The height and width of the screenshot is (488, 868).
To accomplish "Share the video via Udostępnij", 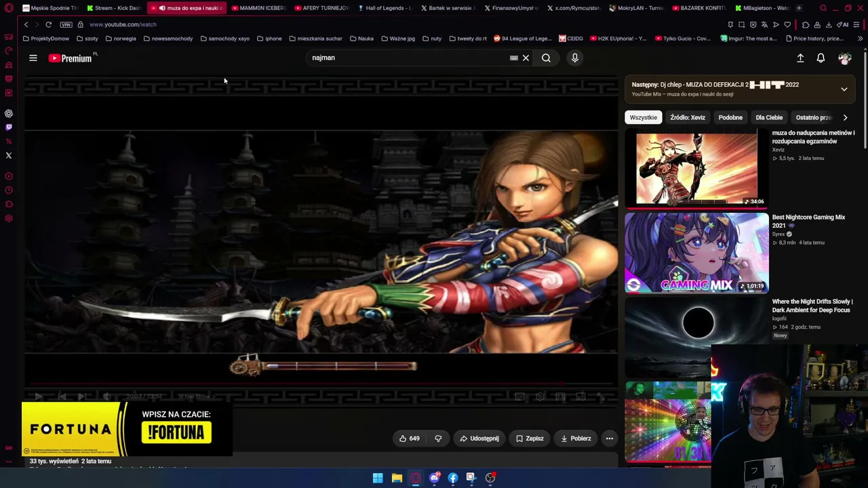I will tap(479, 439).
